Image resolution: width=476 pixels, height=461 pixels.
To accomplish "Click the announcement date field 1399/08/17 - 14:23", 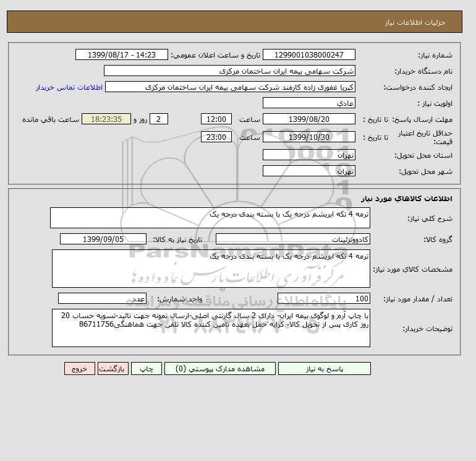I will click(x=121, y=55).
